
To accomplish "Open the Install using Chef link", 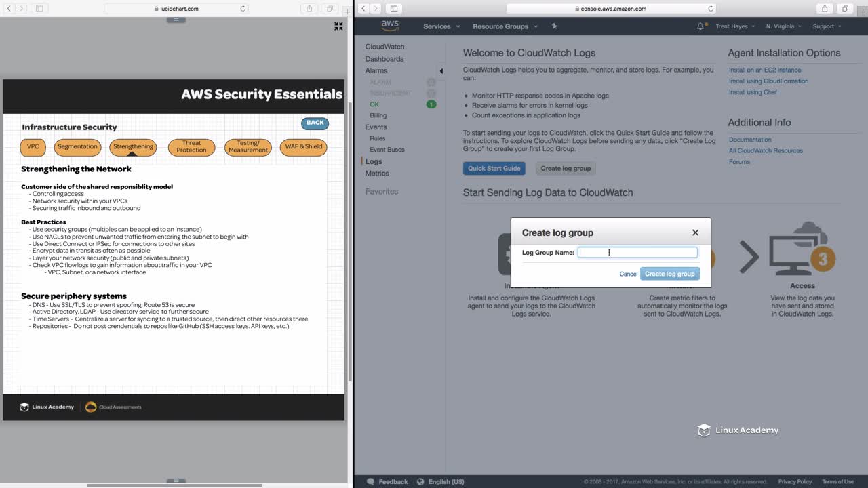I will pyautogui.click(x=753, y=92).
